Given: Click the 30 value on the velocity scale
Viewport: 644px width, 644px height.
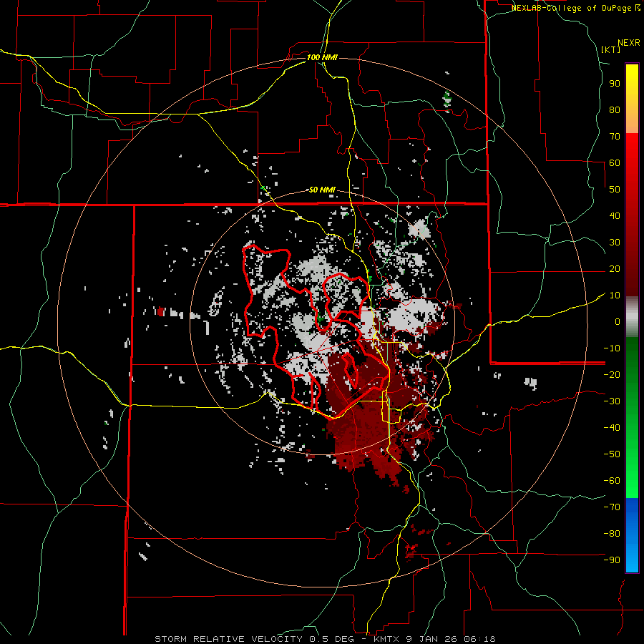Looking at the screenshot, I should point(615,243).
